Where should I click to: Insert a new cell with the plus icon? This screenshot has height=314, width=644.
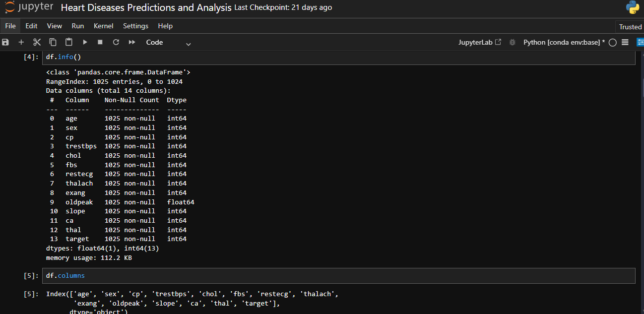pos(21,42)
